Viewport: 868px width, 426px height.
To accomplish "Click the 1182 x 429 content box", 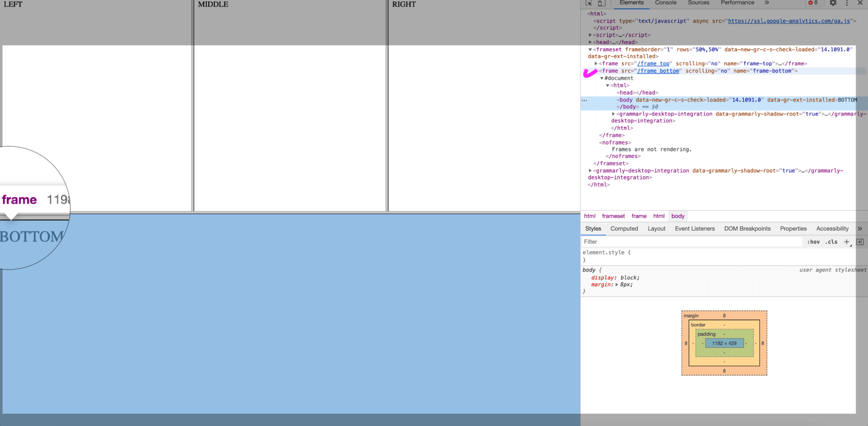I will pos(724,343).
